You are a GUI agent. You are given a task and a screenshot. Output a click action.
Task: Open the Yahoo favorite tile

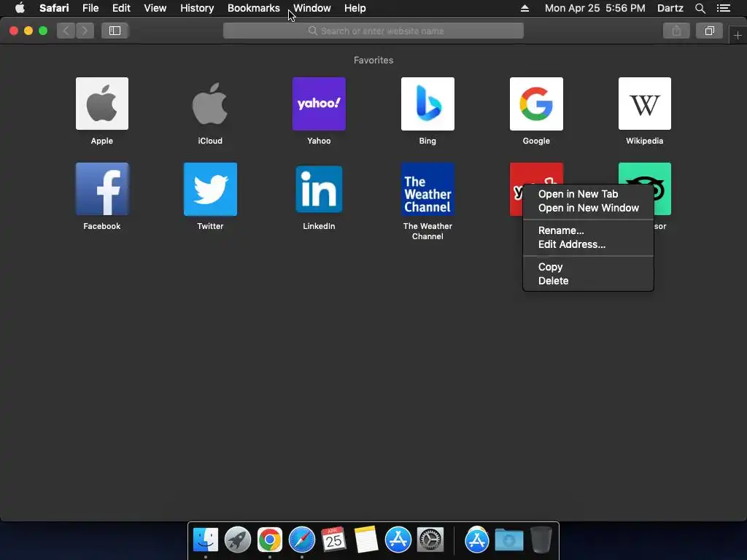tap(319, 104)
